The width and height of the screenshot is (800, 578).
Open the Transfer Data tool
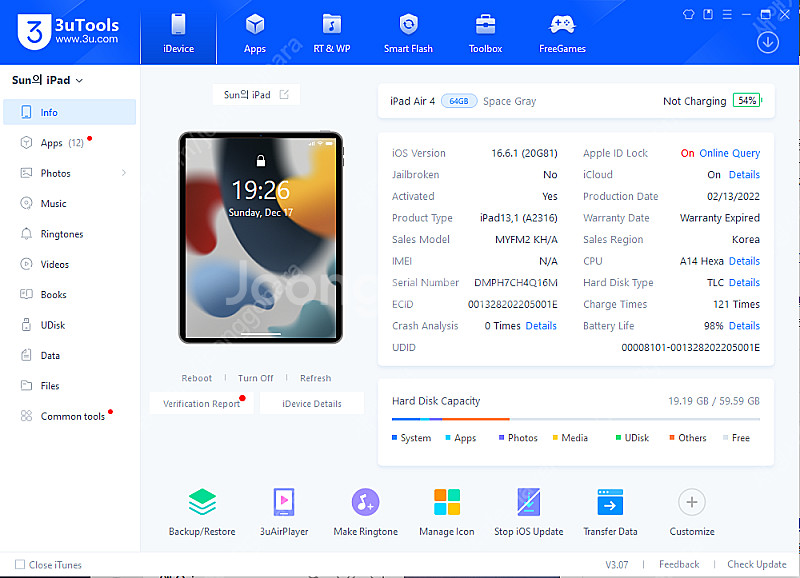610,512
